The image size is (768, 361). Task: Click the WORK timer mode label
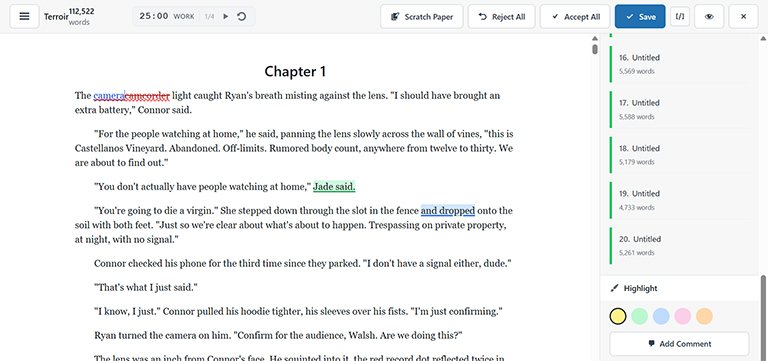184,17
